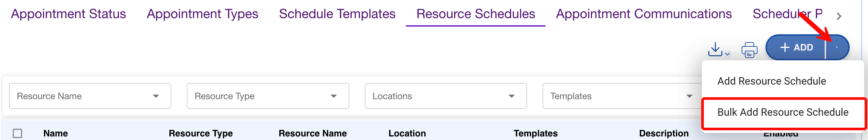The image size is (868, 140).
Task: Select the Resource Schedules tab
Action: click(475, 14)
